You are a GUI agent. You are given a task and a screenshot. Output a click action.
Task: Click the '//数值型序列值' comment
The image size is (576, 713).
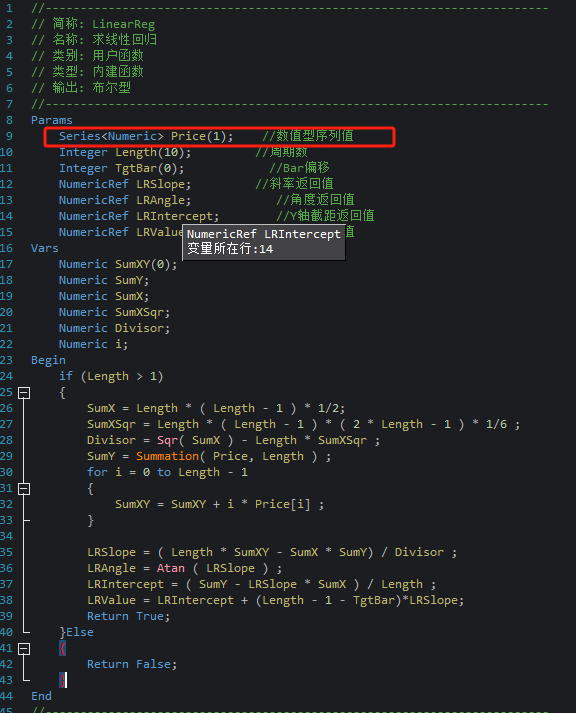(x=308, y=136)
